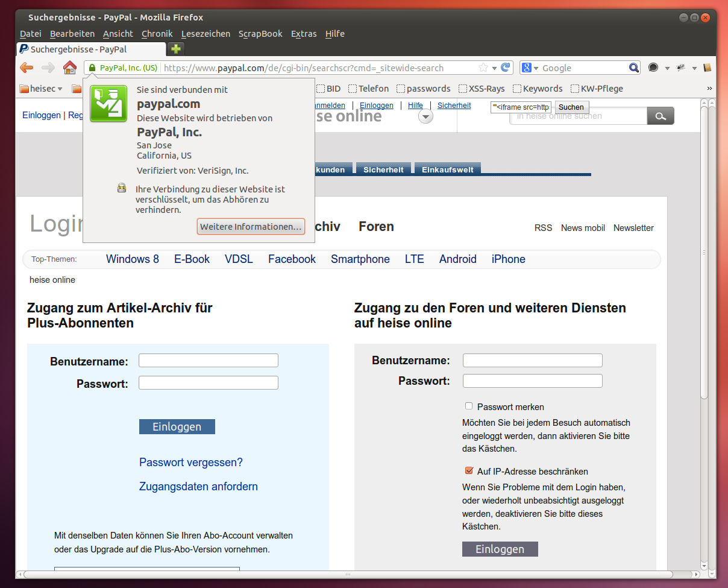Open a new tab with the green plus button

click(x=176, y=49)
